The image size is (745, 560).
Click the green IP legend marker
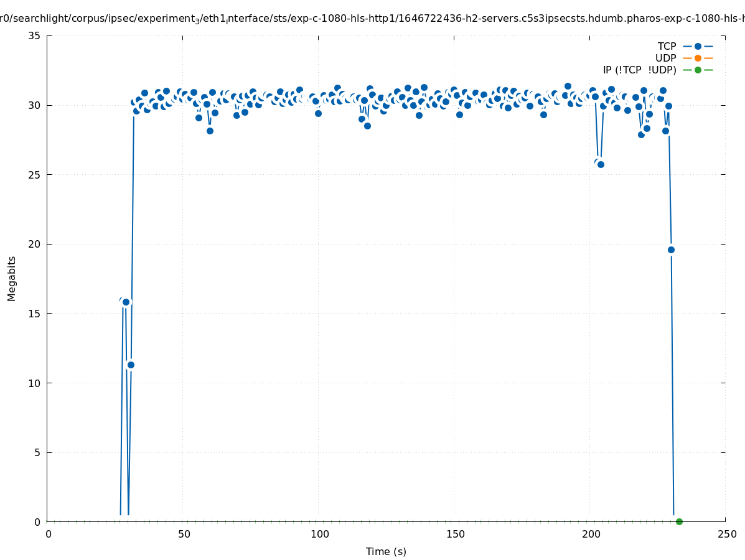coord(698,70)
